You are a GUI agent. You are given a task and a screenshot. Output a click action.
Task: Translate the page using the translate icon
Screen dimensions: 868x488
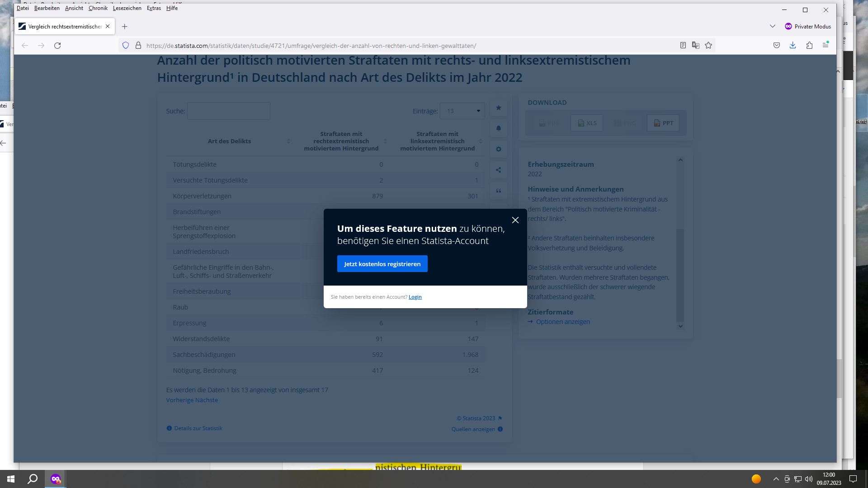(x=696, y=45)
